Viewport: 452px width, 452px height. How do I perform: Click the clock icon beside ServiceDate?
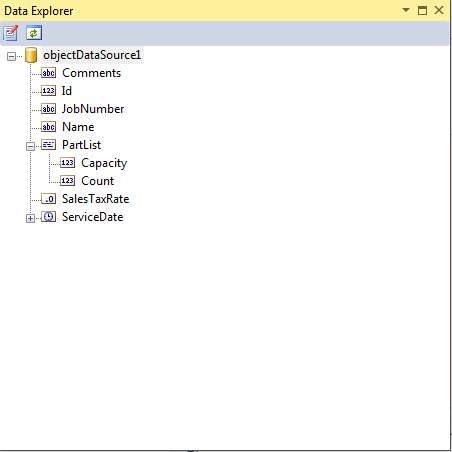pos(49,217)
